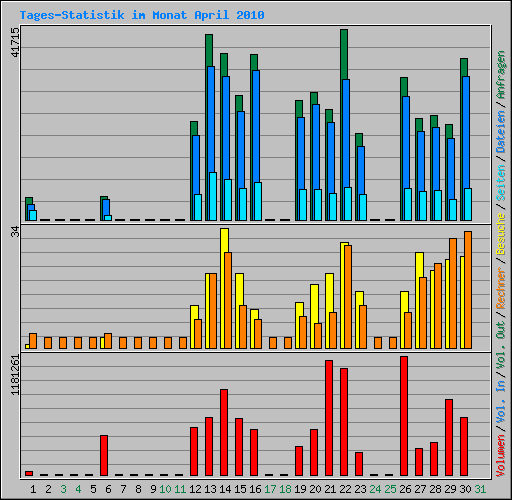Viewport: 512px width, 500px height.
Task: Select the 'Vol. In' legend label
Action: coord(501,402)
